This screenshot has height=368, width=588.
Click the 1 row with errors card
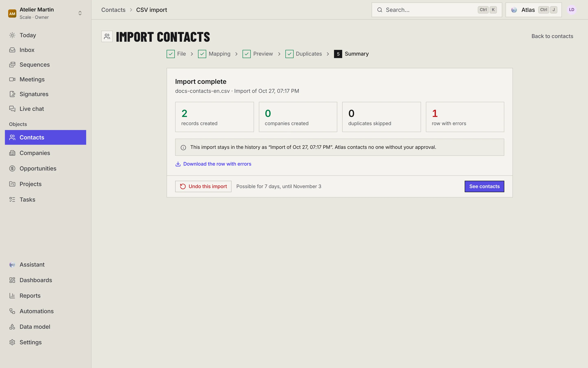pos(465,117)
